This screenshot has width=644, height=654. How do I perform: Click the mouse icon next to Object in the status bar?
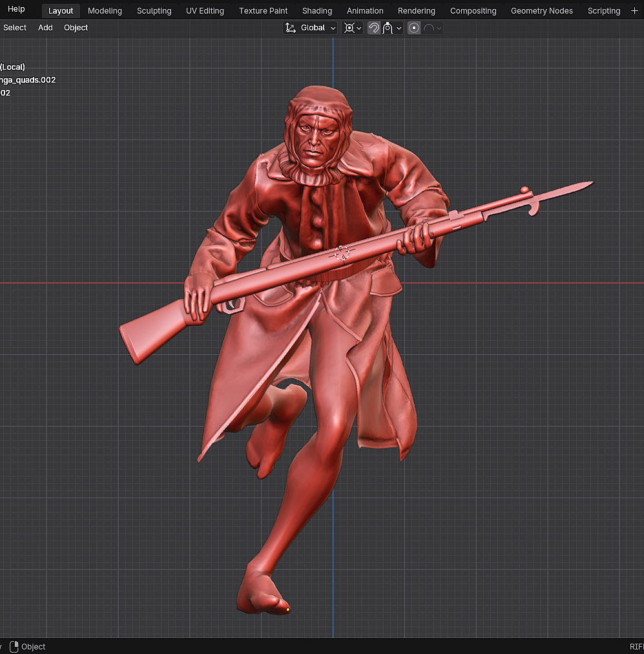pyautogui.click(x=14, y=646)
